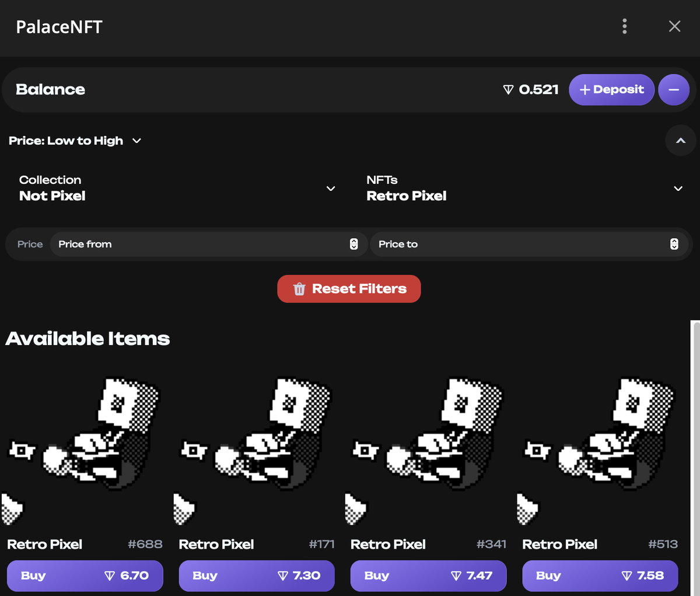Open the Price: Low to High sort dropdown
The image size is (700, 596).
75,141
